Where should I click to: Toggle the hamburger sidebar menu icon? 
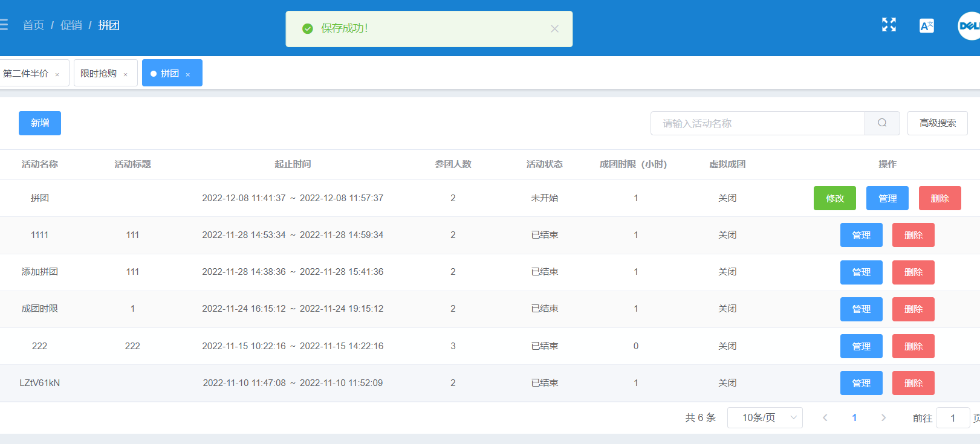(4, 25)
